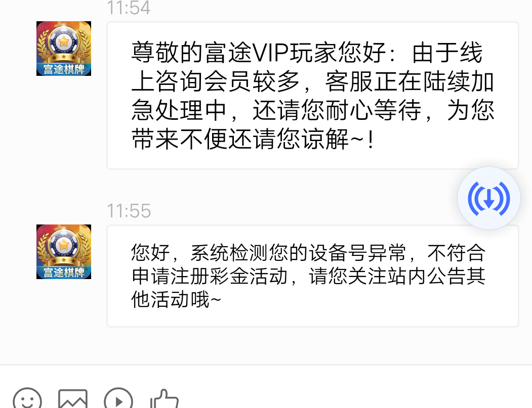Tap the image attachment icon

pos(73,399)
